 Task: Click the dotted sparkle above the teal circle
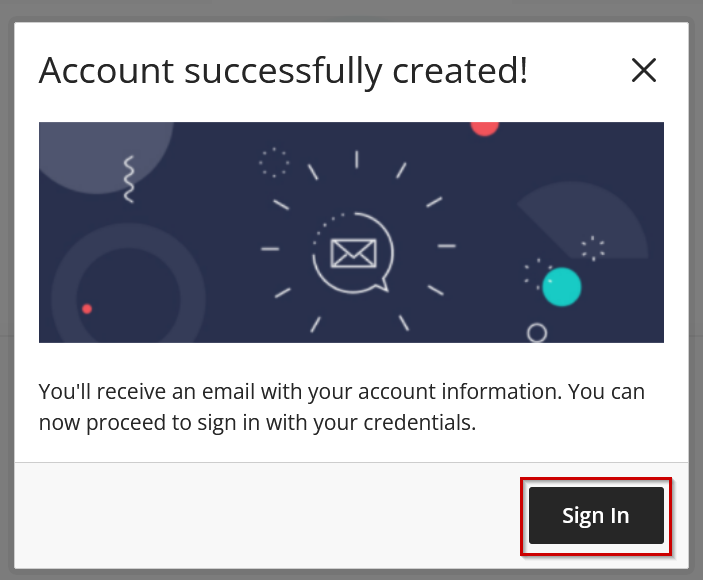[593, 248]
